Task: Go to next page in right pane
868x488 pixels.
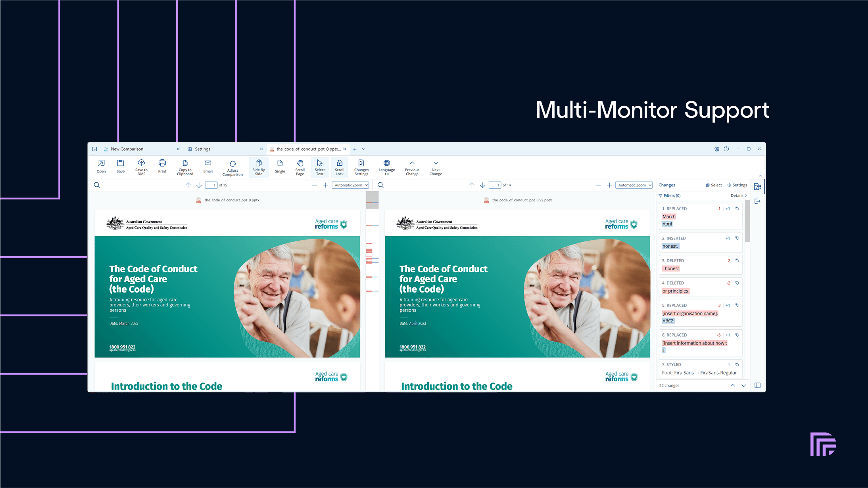Action: pyautogui.click(x=483, y=185)
